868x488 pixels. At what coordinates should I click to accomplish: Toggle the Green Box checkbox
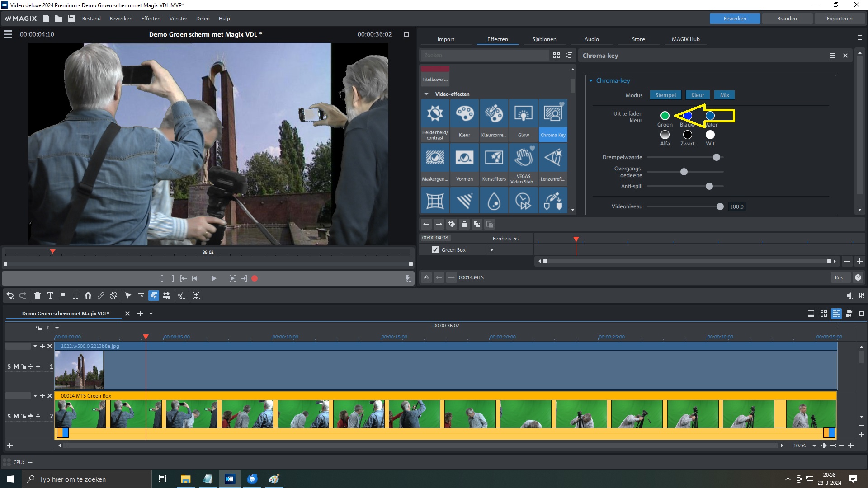click(x=435, y=249)
